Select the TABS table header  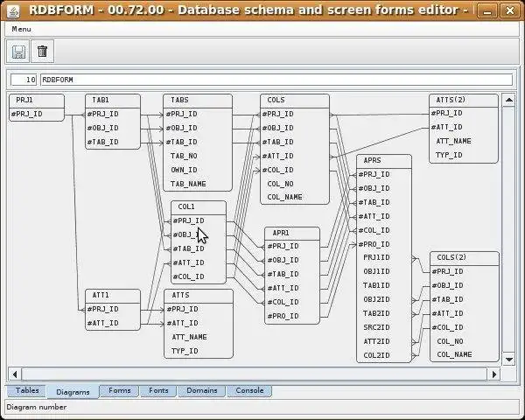[x=198, y=100]
